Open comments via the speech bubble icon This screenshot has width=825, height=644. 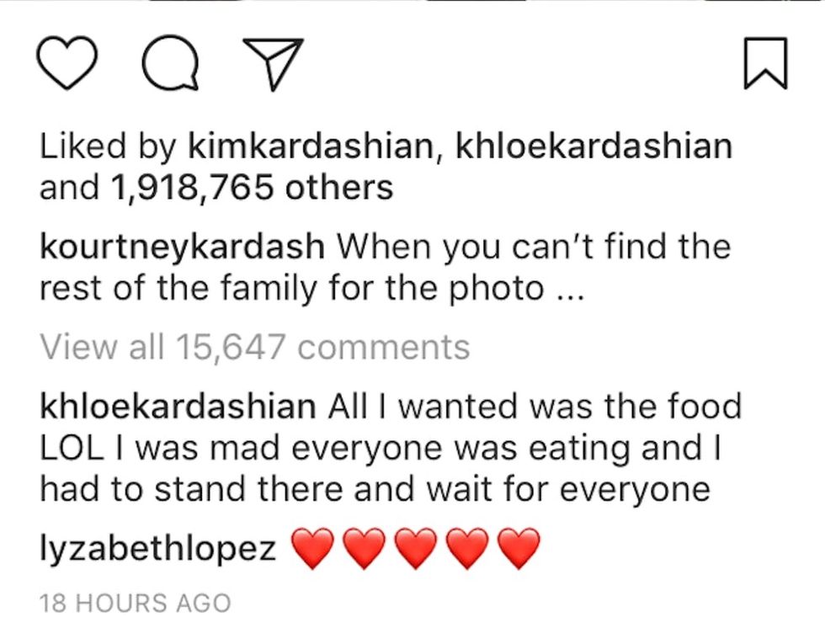[x=173, y=64]
